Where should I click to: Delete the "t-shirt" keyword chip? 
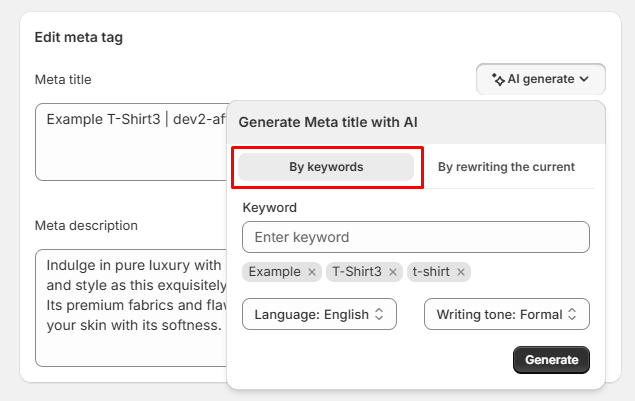(460, 272)
